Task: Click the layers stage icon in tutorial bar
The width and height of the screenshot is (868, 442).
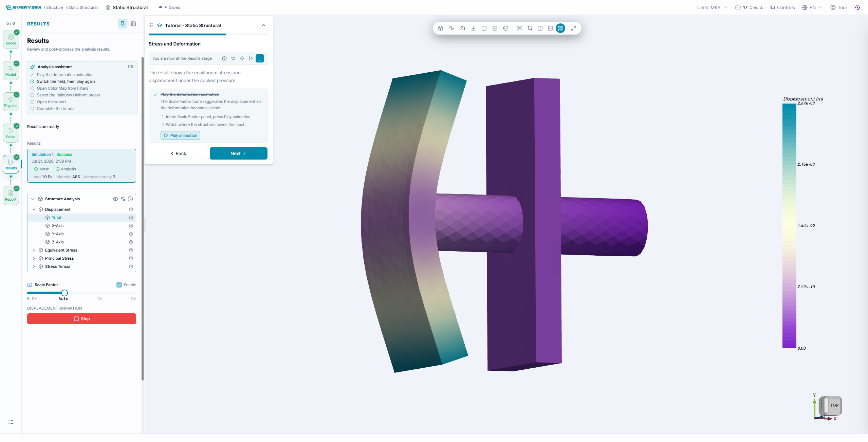Action: 224,58
